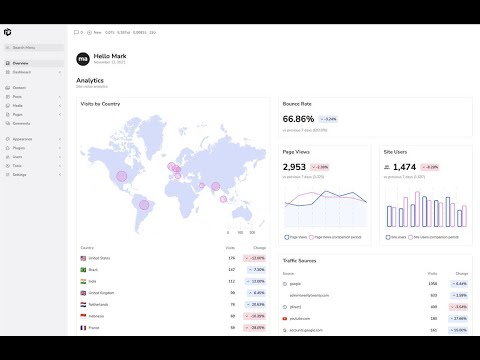Expand the Settings menu chevron
480x360 pixels.
pos(60,175)
